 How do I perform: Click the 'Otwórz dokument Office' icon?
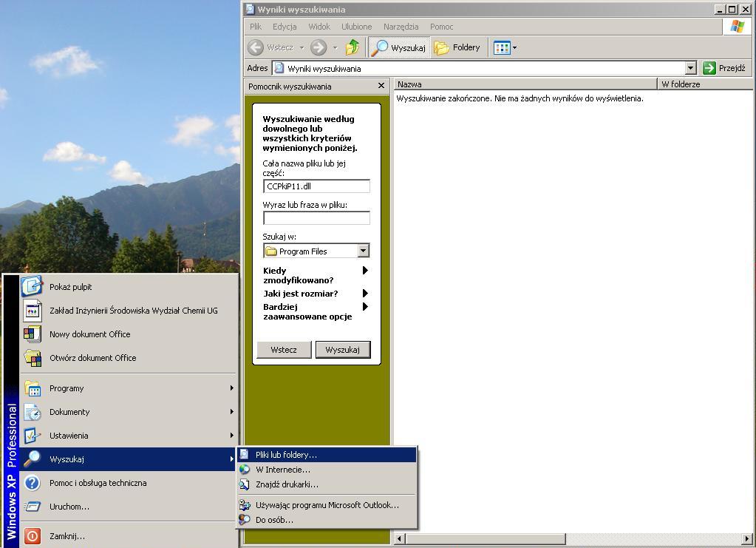pos(33,358)
